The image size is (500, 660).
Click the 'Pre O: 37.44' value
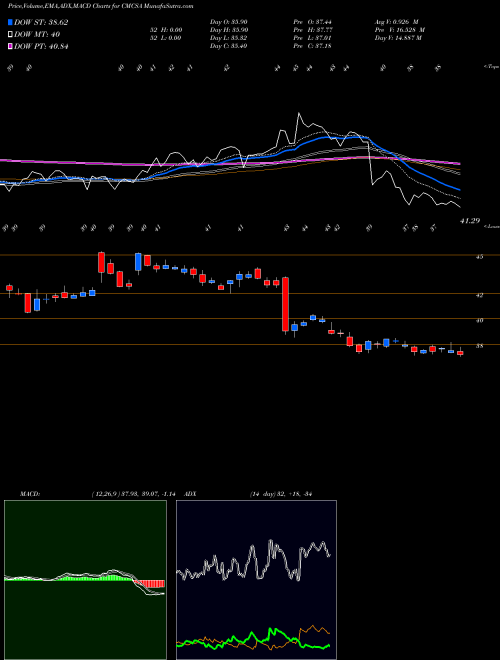click(x=313, y=22)
